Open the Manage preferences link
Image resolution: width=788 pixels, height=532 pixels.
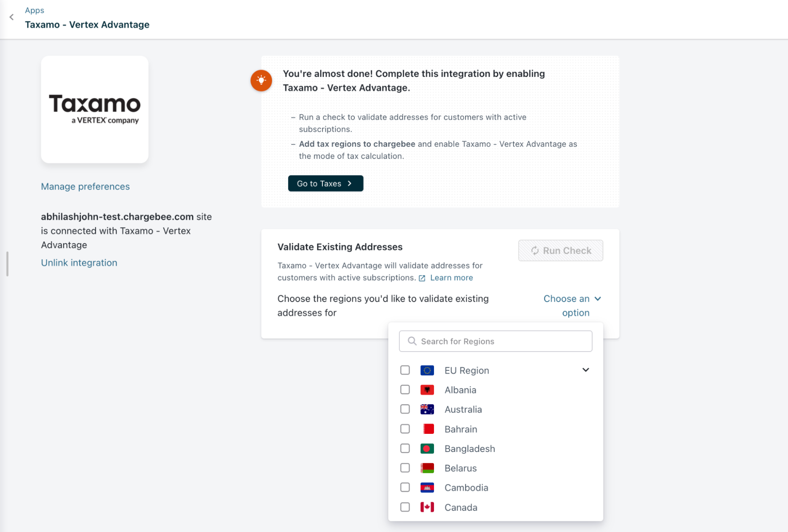point(85,186)
